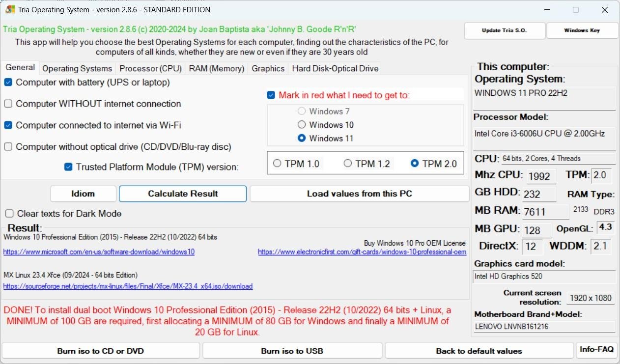Choose TPM 1.2 option
Viewport: 620px width, 364px height.
348,163
